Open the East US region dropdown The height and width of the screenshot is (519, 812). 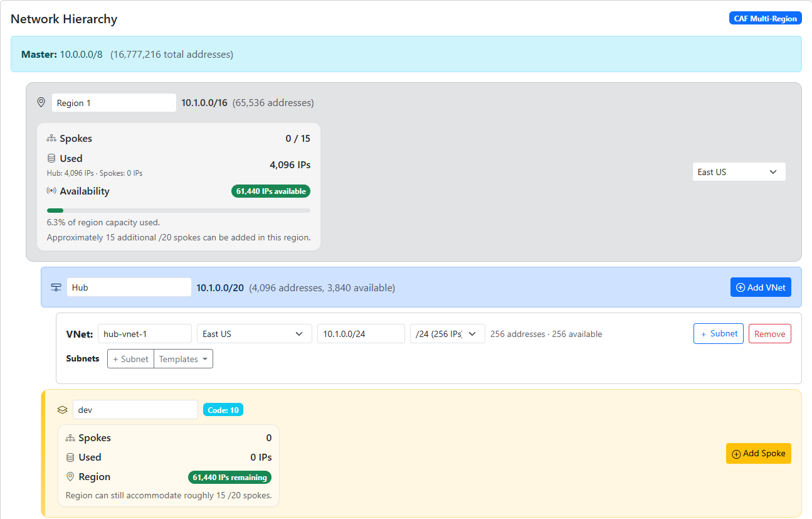pyautogui.click(x=739, y=171)
